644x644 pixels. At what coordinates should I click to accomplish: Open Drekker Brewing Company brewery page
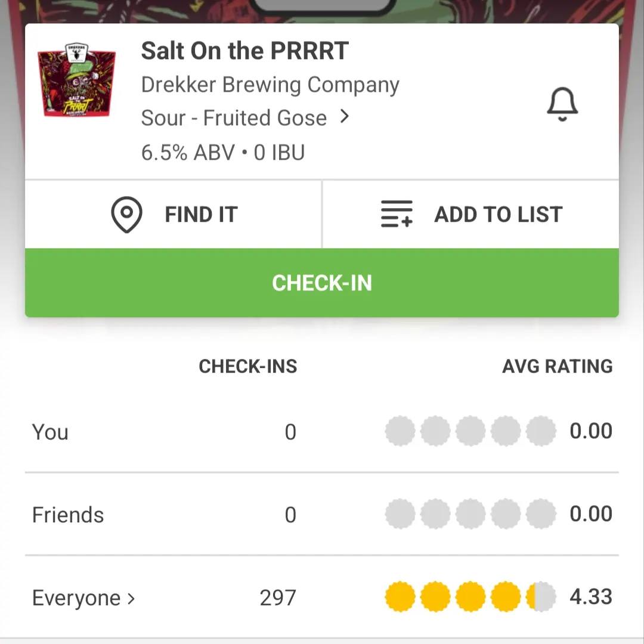(x=270, y=85)
